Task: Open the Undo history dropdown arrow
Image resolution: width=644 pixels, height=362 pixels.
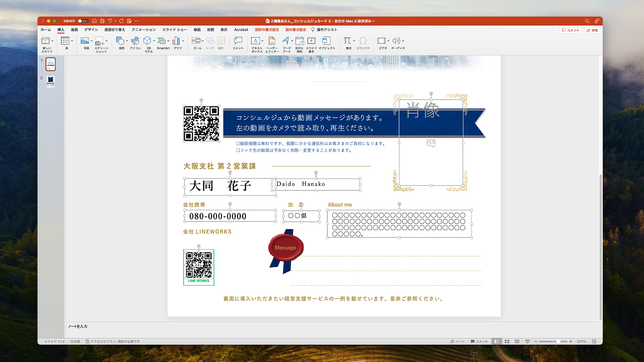Action: (115, 21)
